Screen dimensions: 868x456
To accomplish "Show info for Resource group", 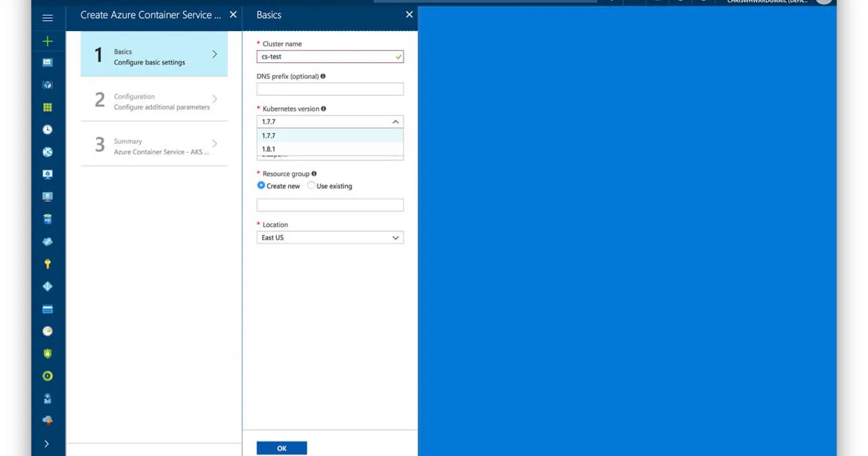I will pyautogui.click(x=313, y=174).
